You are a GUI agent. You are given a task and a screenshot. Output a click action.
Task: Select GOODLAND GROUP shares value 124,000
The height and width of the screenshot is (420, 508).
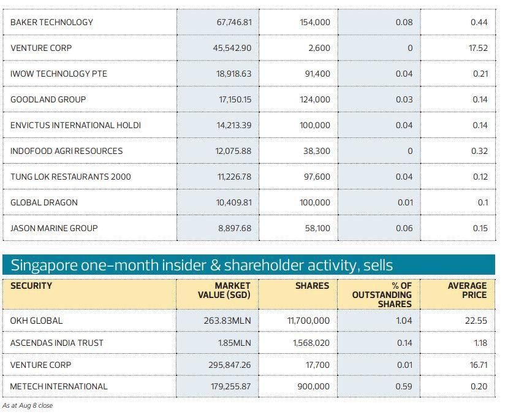pos(315,99)
